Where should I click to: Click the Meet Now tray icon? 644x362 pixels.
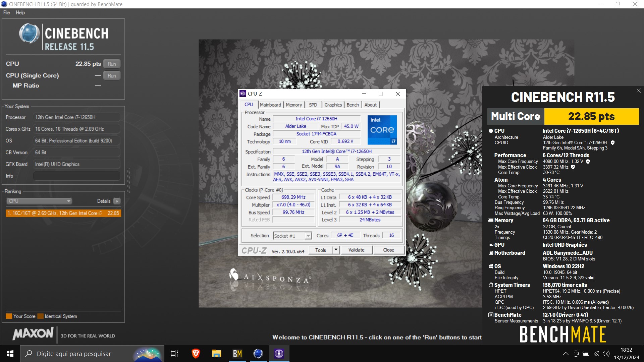576,354
